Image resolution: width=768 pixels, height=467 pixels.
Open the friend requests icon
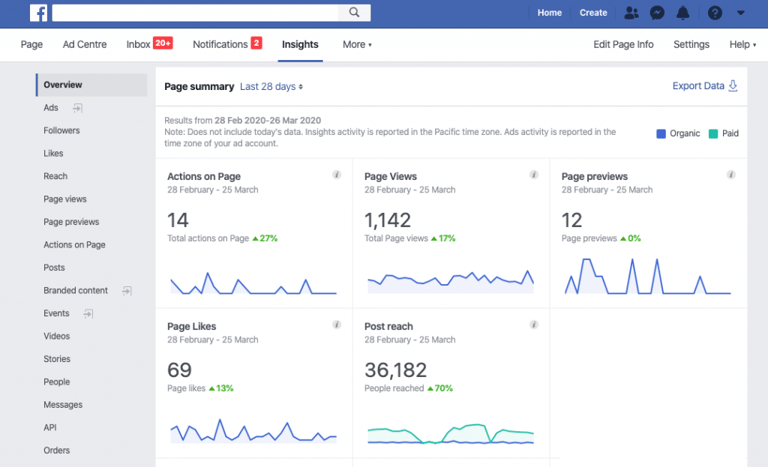631,13
